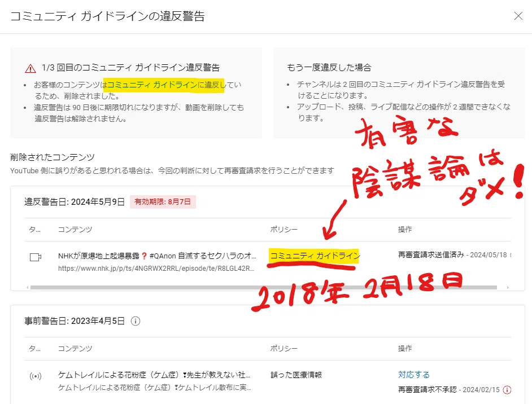Open the コミュニティ ガイドライン link in first bullet

152,85
